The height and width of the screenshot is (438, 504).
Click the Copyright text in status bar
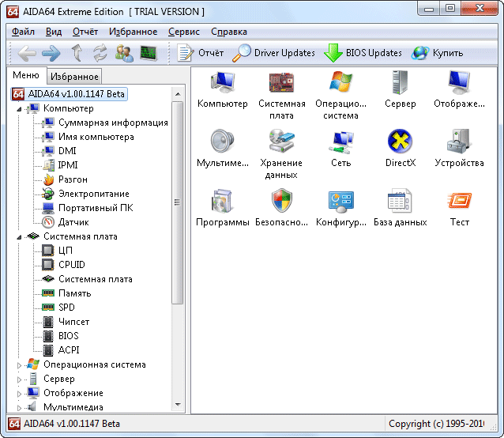coord(436,424)
